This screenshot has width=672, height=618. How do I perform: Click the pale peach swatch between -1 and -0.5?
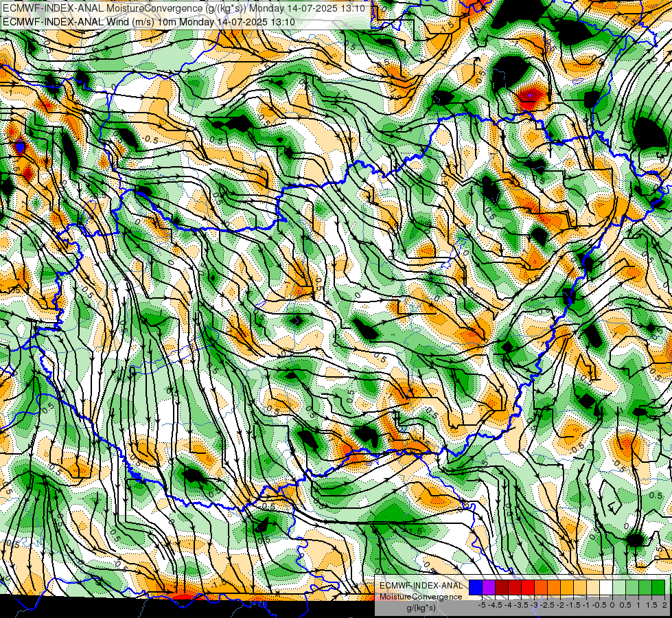593,587
